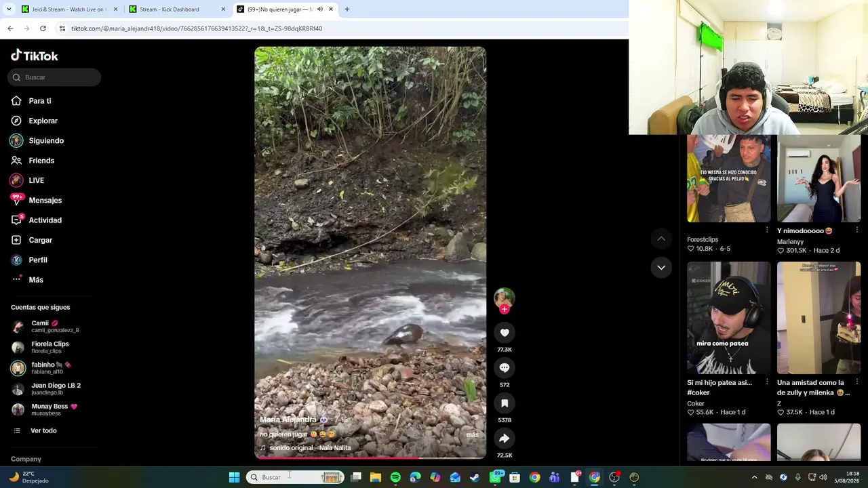Image resolution: width=868 pixels, height=488 pixels.
Task: Open Microsoft Teams from taskbar
Action: tap(555, 477)
